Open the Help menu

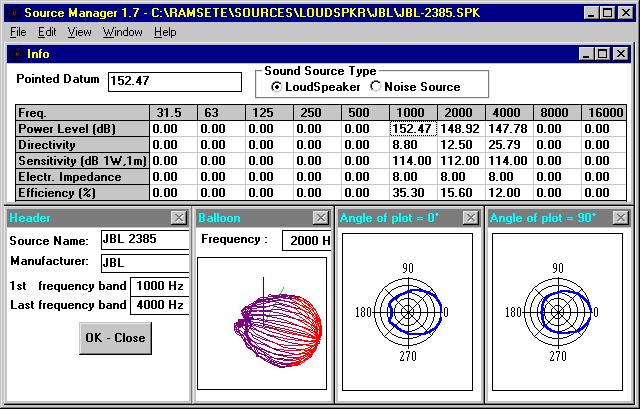click(165, 32)
